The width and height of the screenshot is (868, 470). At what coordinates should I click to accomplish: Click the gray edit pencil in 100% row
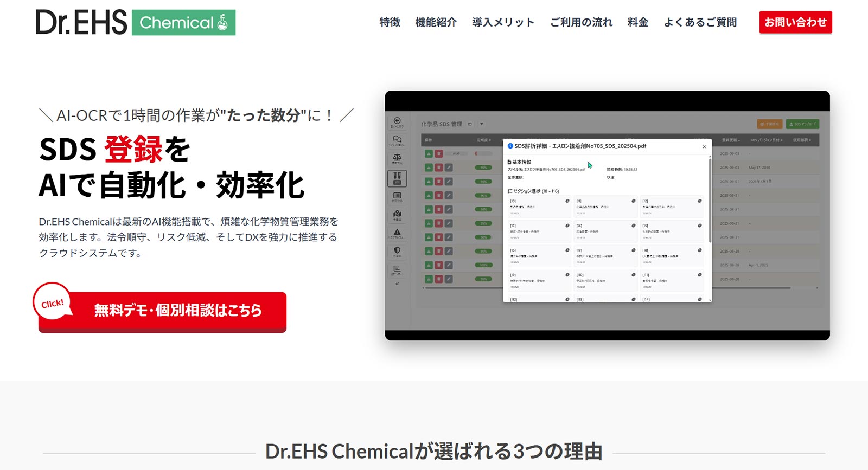[449, 265]
